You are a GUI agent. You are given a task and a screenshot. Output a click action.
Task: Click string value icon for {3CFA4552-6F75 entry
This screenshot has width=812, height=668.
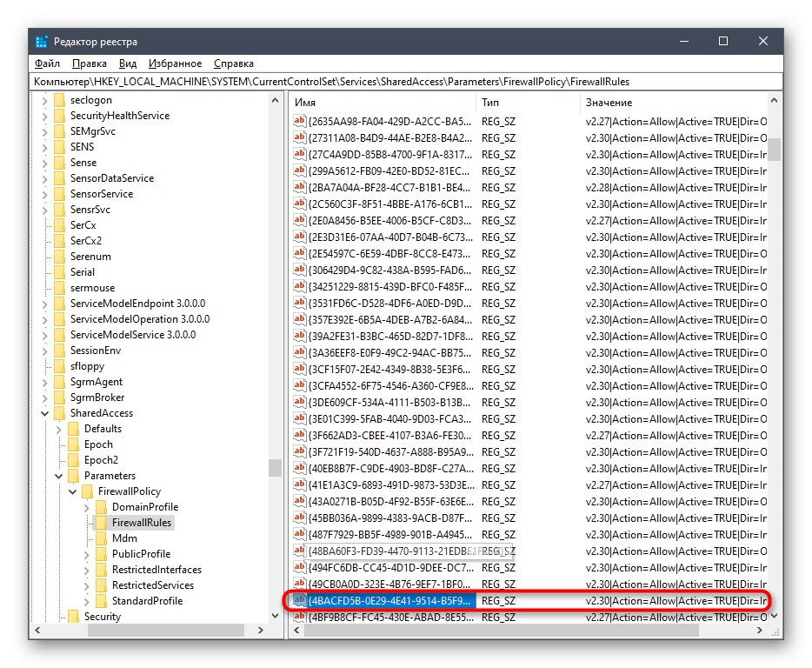(x=299, y=385)
